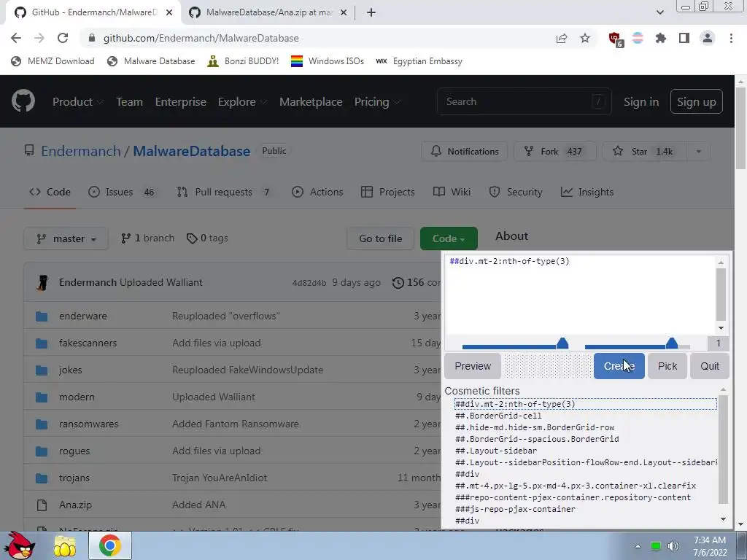The width and height of the screenshot is (747, 560).
Task: Open the ransomwares folder
Action: (x=88, y=424)
